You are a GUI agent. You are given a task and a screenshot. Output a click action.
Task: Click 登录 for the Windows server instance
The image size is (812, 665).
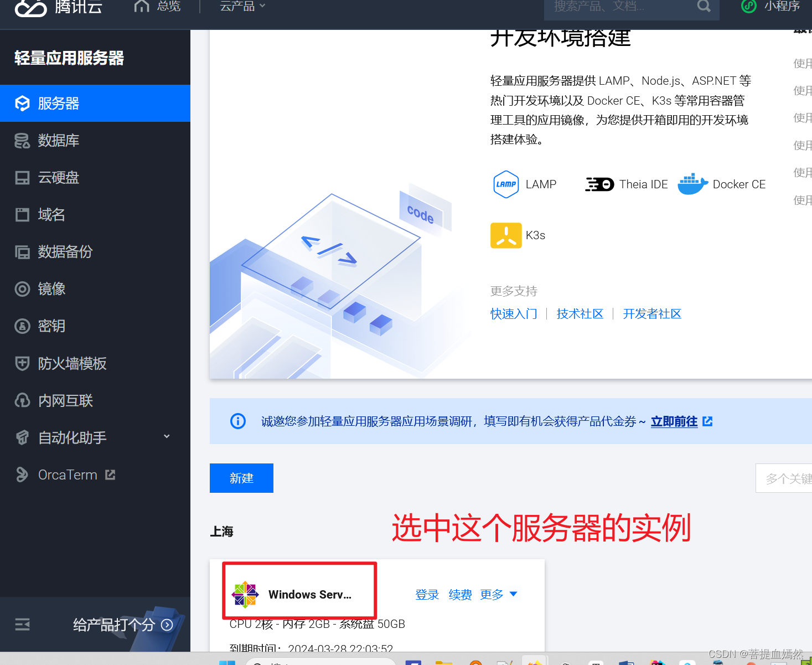[x=427, y=595]
